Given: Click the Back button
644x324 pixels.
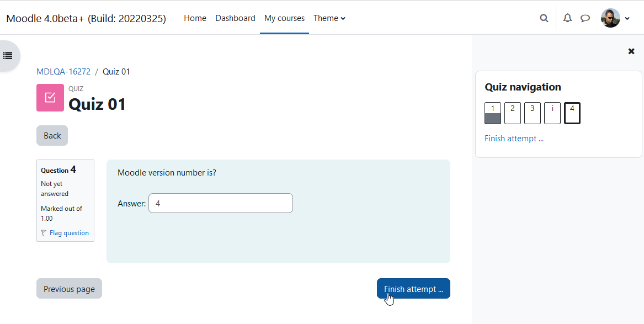Looking at the screenshot, I should click(52, 136).
